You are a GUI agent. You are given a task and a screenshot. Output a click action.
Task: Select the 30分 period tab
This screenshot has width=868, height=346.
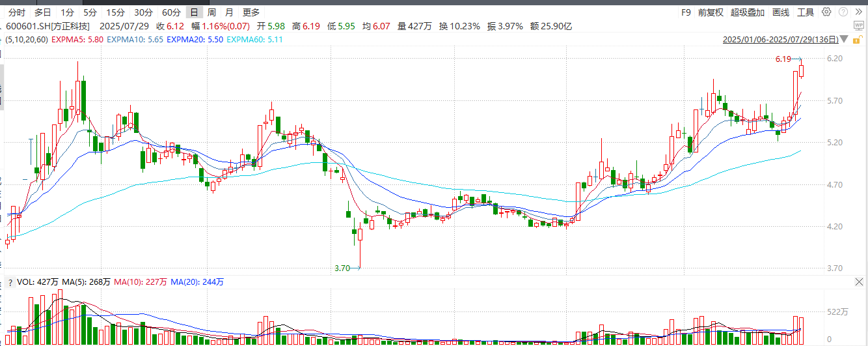pyautogui.click(x=143, y=12)
